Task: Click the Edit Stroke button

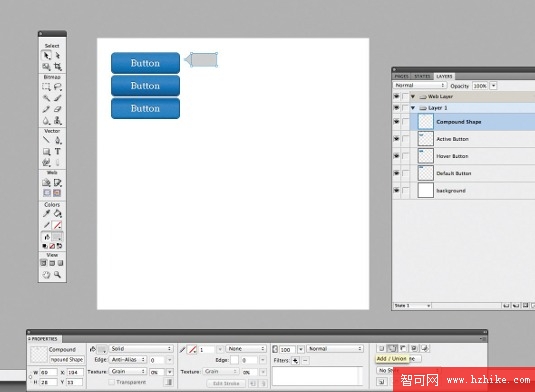Action: 226,383
